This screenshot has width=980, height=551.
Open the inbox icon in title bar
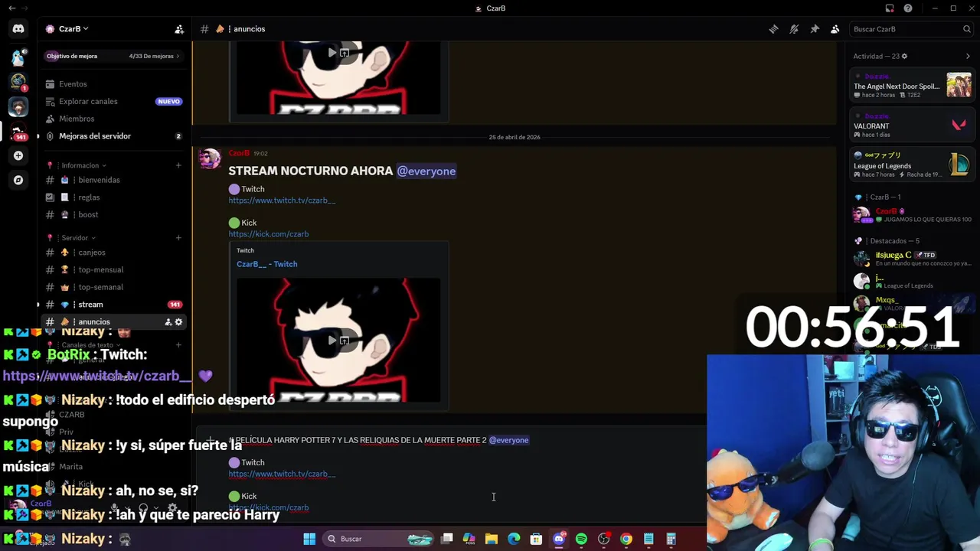point(890,8)
